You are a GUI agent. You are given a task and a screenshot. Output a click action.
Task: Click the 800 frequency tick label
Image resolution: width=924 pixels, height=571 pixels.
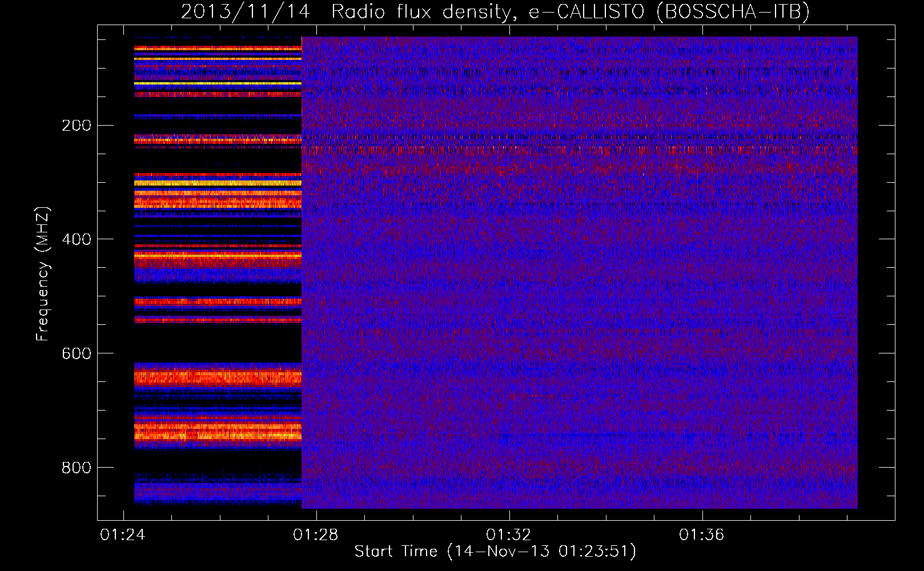[x=77, y=468]
